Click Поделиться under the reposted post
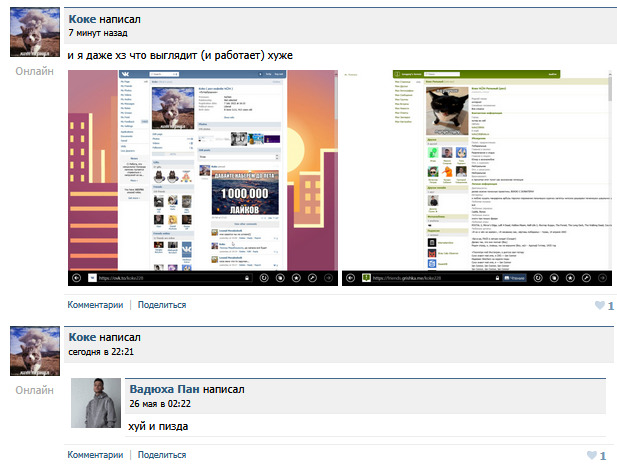This screenshot has width=617, height=468. (x=162, y=455)
